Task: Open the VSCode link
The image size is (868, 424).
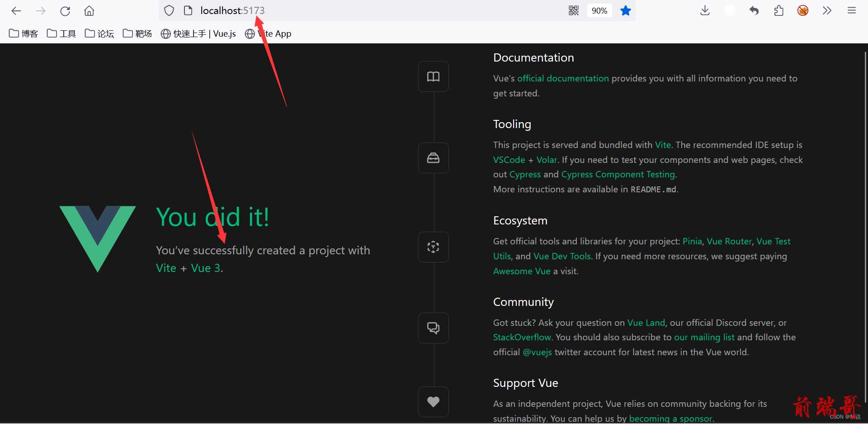Action: click(x=509, y=160)
